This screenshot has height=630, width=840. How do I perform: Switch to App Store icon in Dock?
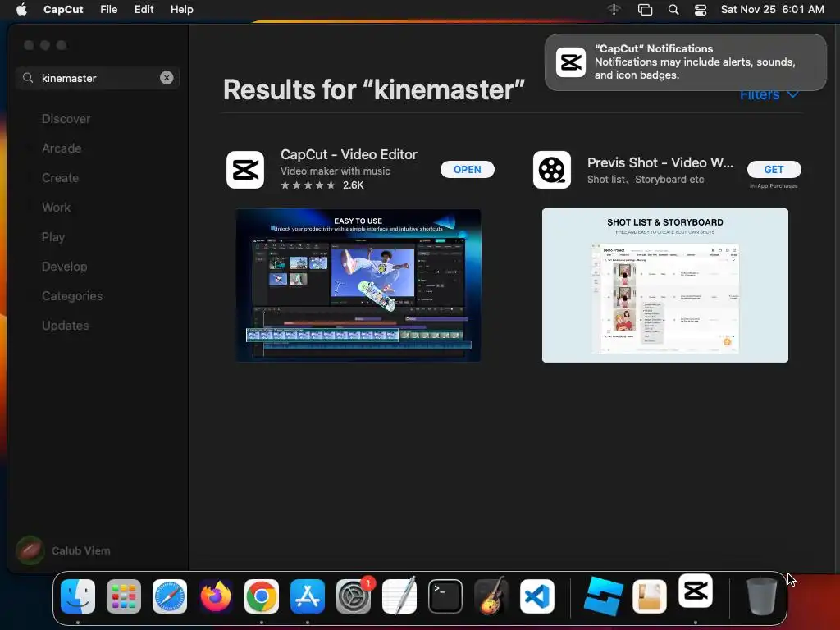308,596
